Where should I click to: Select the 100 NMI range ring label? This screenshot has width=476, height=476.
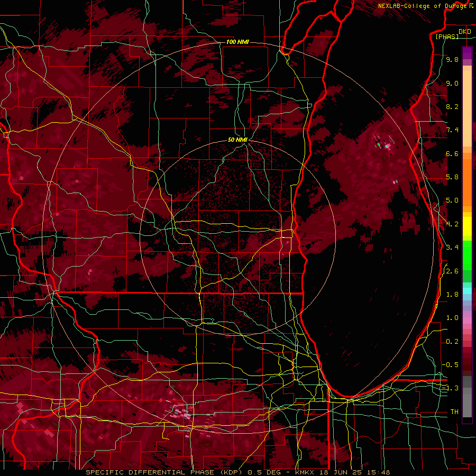(237, 42)
